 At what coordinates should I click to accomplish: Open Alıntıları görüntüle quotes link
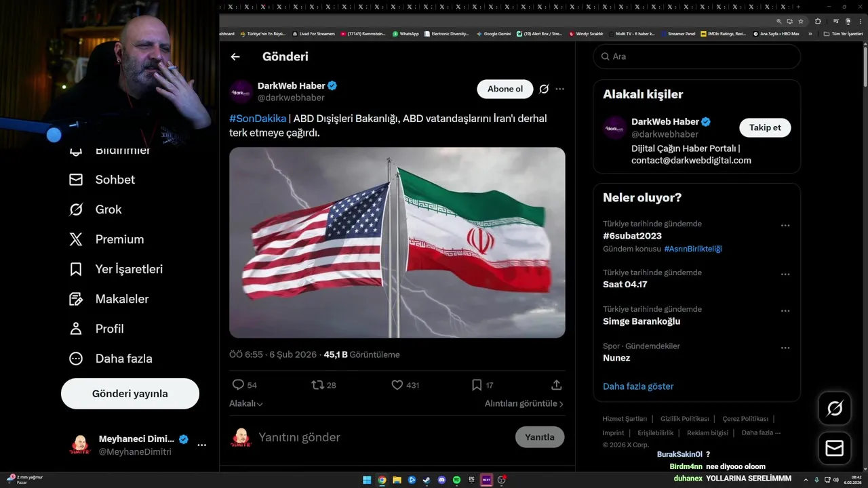pyautogui.click(x=524, y=403)
